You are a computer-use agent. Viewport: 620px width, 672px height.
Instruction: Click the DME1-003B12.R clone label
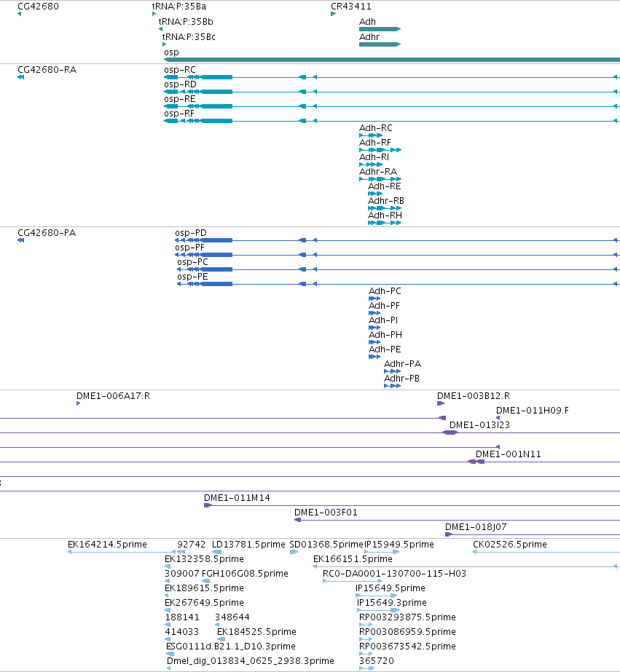[474, 396]
